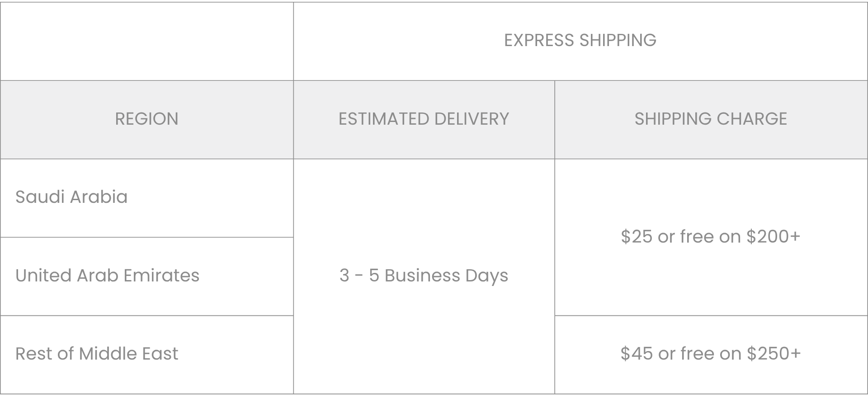This screenshot has width=868, height=398.
Task: Click the Saudi Arabia region cell
Action: 71,197
